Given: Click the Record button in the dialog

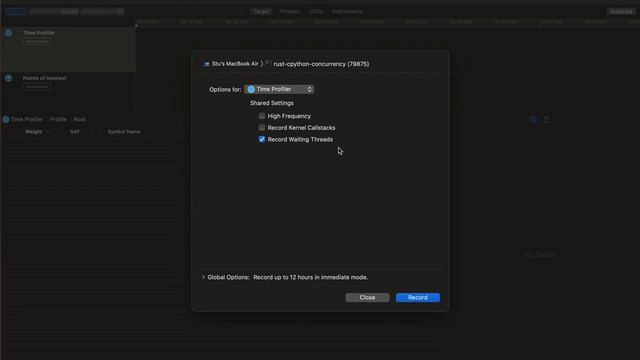Looking at the screenshot, I should point(418,298).
